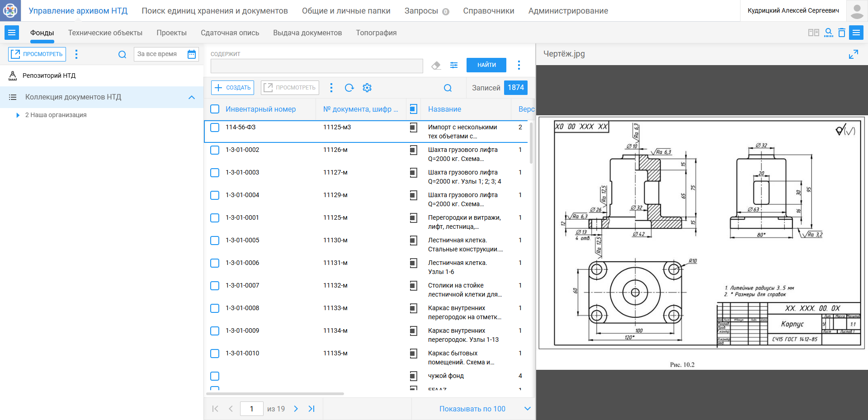
Task: Open the user profile avatar
Action: point(857,11)
